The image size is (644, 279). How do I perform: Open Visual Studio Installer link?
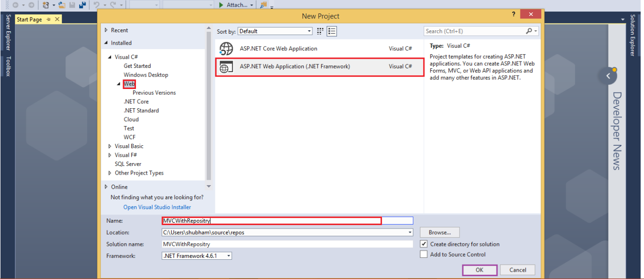[157, 207]
